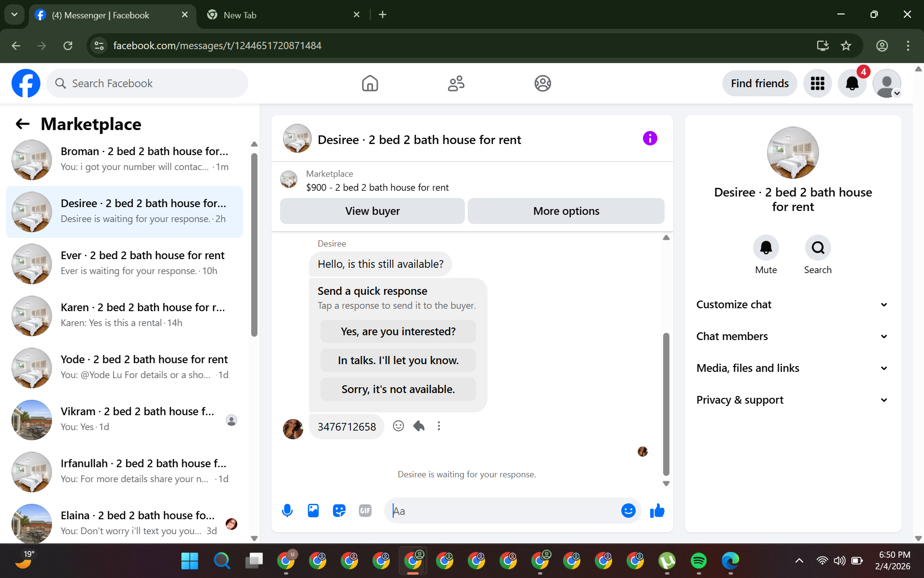Image resolution: width=924 pixels, height=578 pixels.
Task: Click the purple conversation information icon
Action: coord(650,139)
